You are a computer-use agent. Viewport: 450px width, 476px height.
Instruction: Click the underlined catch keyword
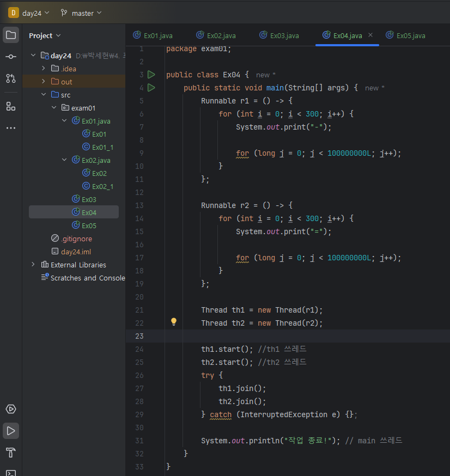[x=221, y=414]
